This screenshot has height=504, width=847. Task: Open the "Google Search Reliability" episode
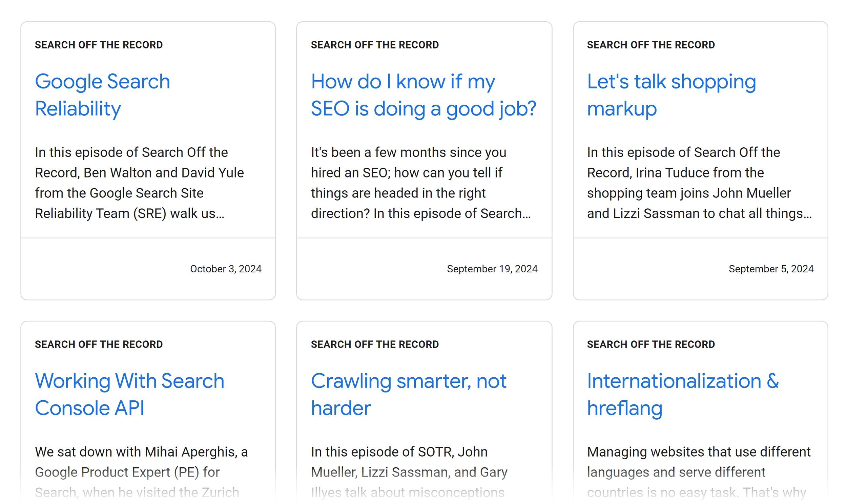point(102,94)
